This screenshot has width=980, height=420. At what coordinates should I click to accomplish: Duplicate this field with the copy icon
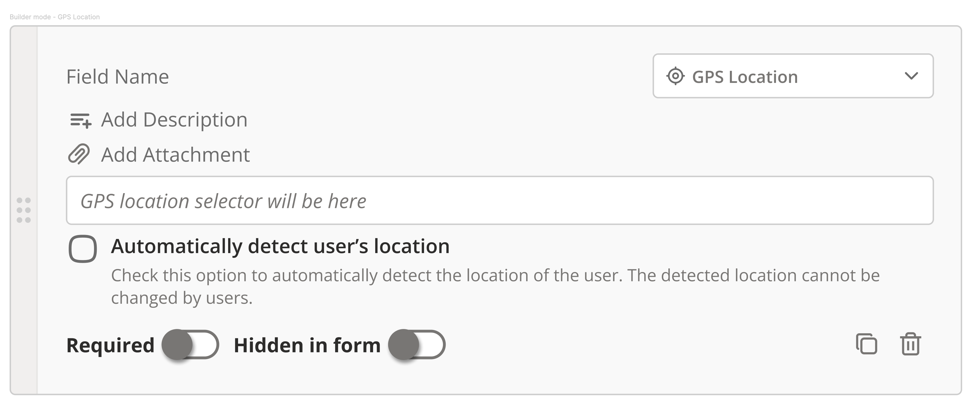tap(866, 344)
